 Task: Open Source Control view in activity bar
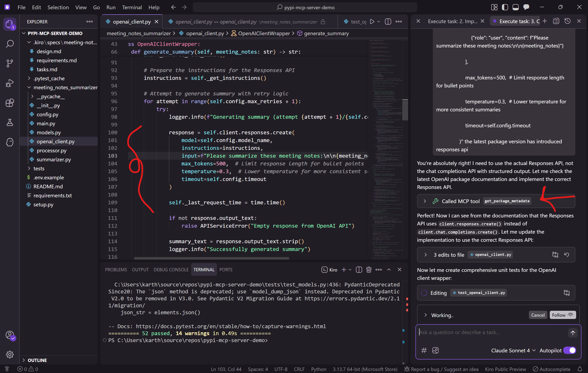point(10,63)
